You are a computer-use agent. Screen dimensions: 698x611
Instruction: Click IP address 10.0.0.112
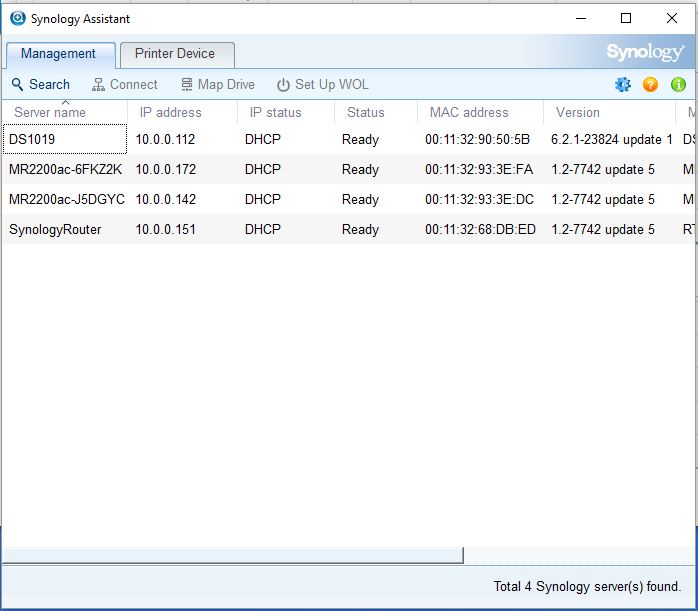click(165, 139)
